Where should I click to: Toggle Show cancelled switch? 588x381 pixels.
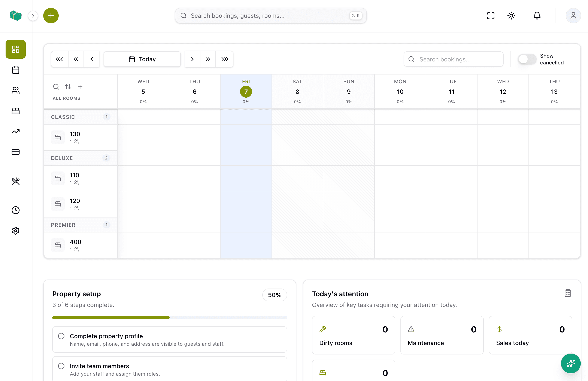pos(527,59)
